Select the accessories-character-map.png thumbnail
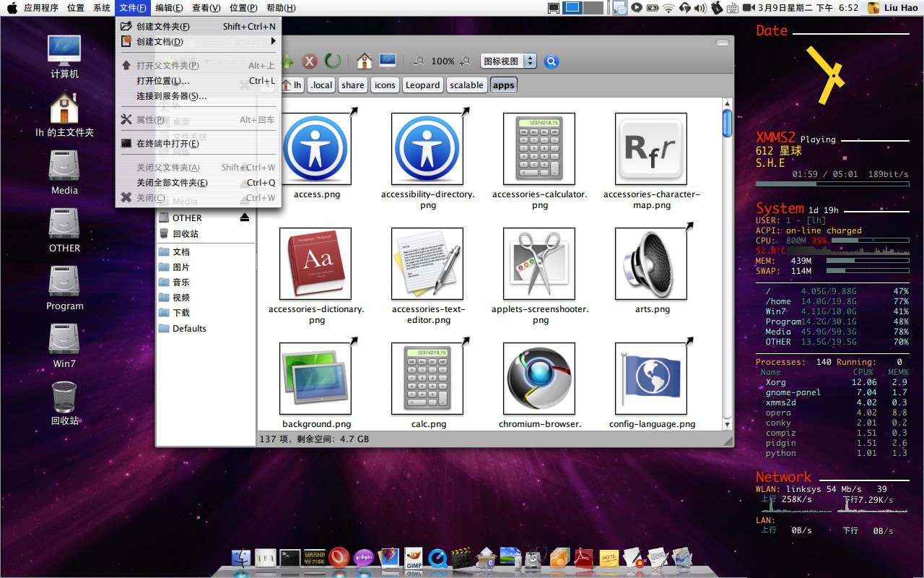This screenshot has height=578, width=924. click(651, 148)
